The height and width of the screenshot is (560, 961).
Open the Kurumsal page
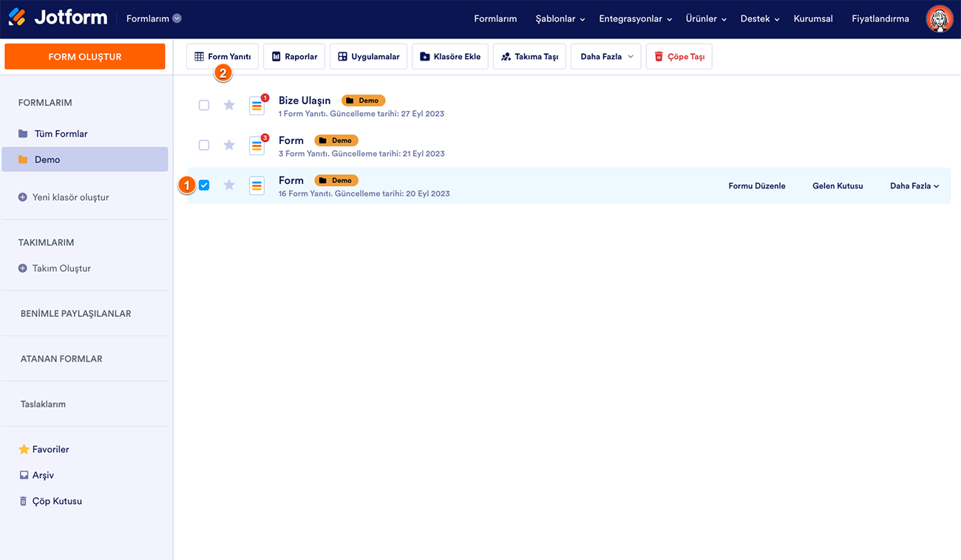(x=813, y=18)
